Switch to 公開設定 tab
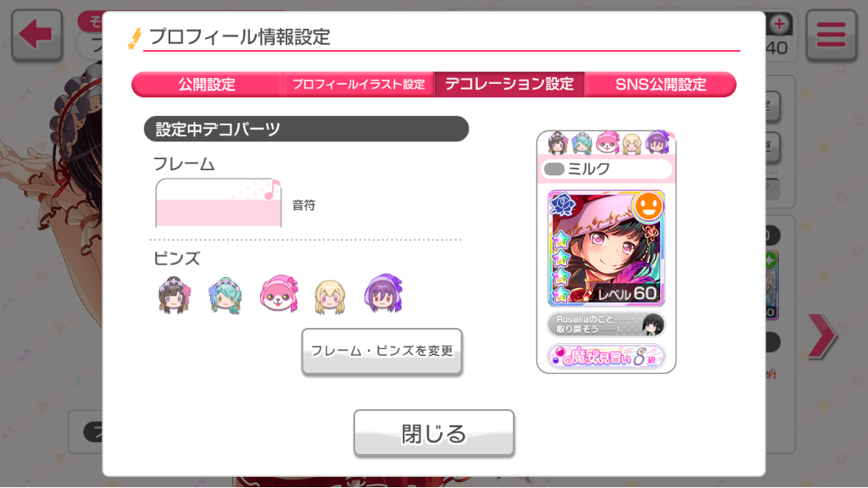The image size is (868, 488). pos(207,84)
